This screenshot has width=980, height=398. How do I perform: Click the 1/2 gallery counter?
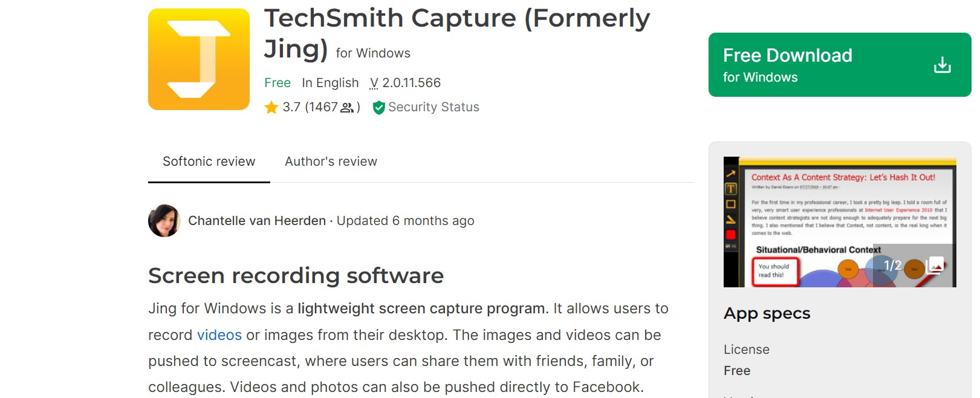[892, 266]
